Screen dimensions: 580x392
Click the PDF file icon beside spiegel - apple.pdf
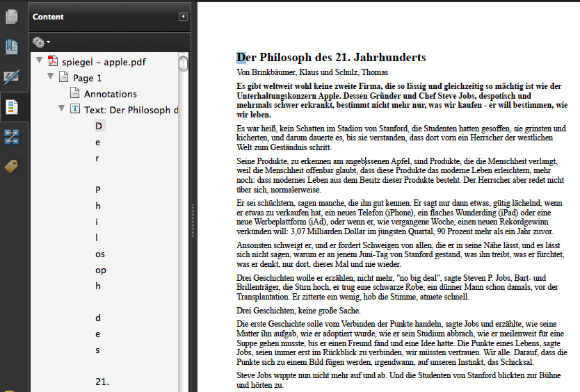tap(53, 61)
